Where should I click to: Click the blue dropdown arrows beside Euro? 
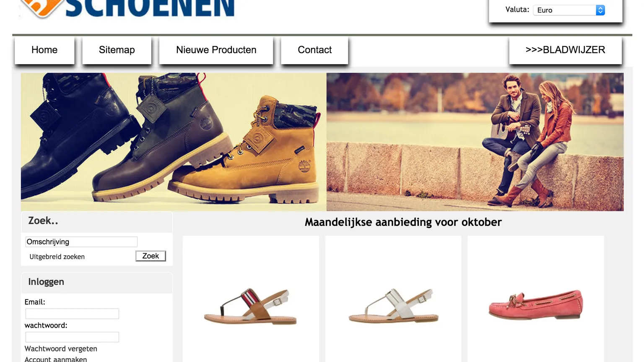tap(600, 10)
